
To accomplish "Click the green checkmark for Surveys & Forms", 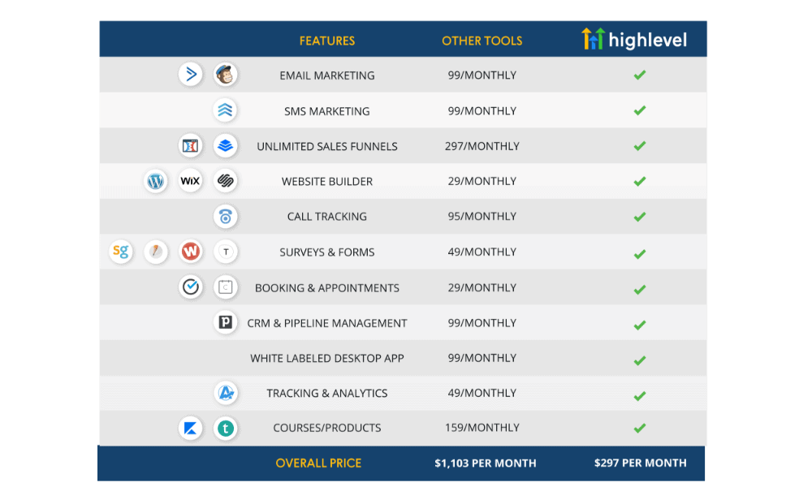I will tap(640, 253).
